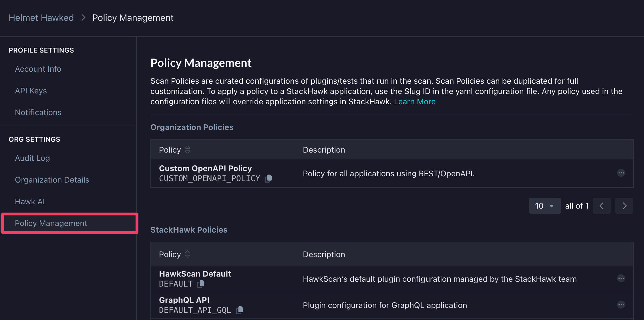Open the Audit Log page
Viewport: 644px width, 320px height.
click(x=32, y=158)
